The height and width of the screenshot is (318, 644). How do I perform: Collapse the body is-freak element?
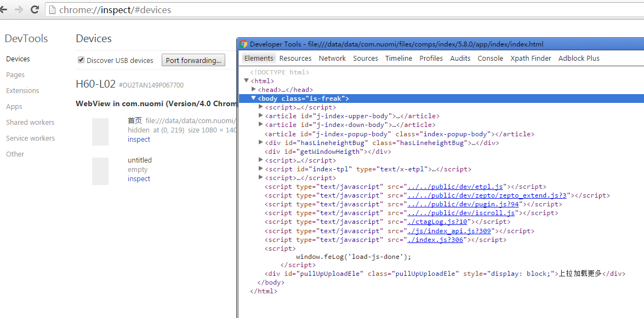[254, 98]
